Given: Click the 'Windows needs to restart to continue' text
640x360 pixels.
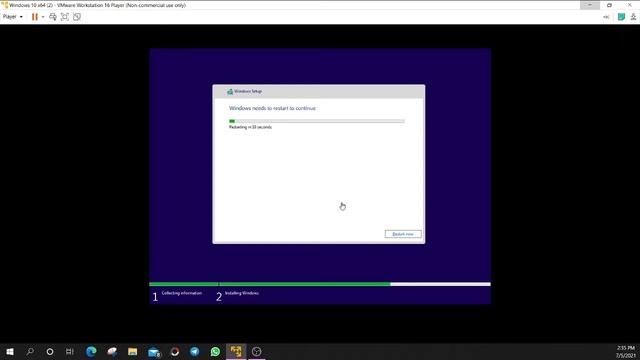Looking at the screenshot, I should (272, 108).
